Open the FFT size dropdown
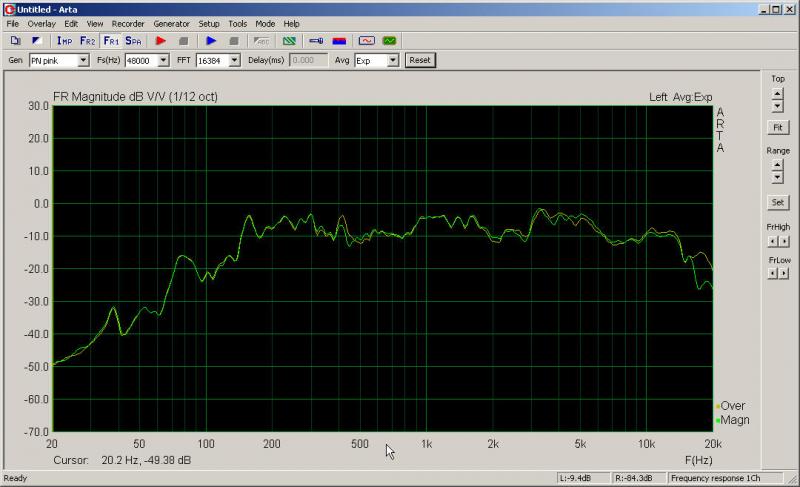800x487 pixels. [x=234, y=60]
